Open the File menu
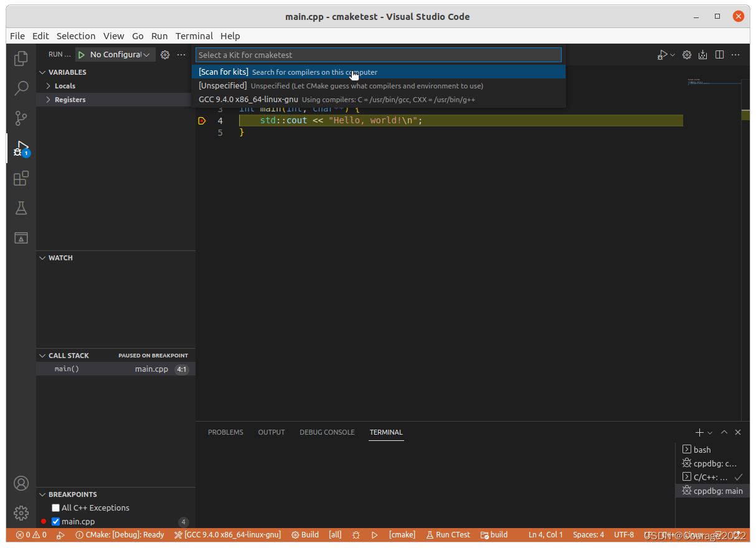This screenshot has height=548, width=756. (x=17, y=36)
